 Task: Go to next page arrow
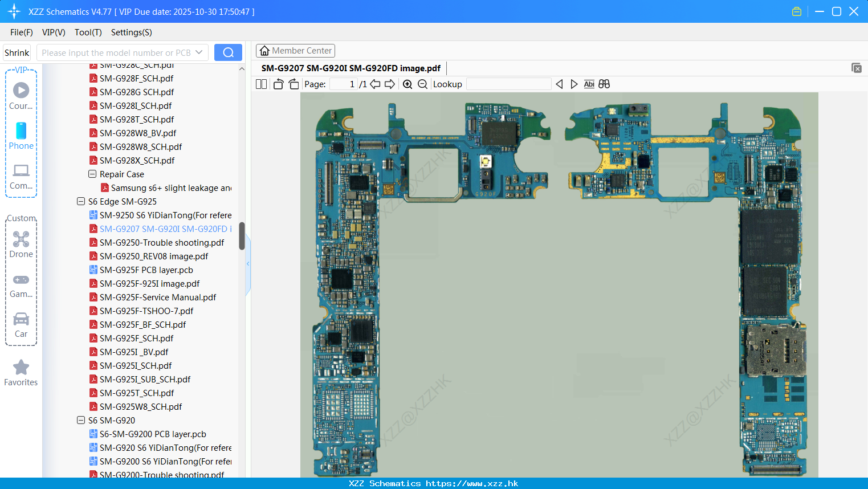point(390,84)
